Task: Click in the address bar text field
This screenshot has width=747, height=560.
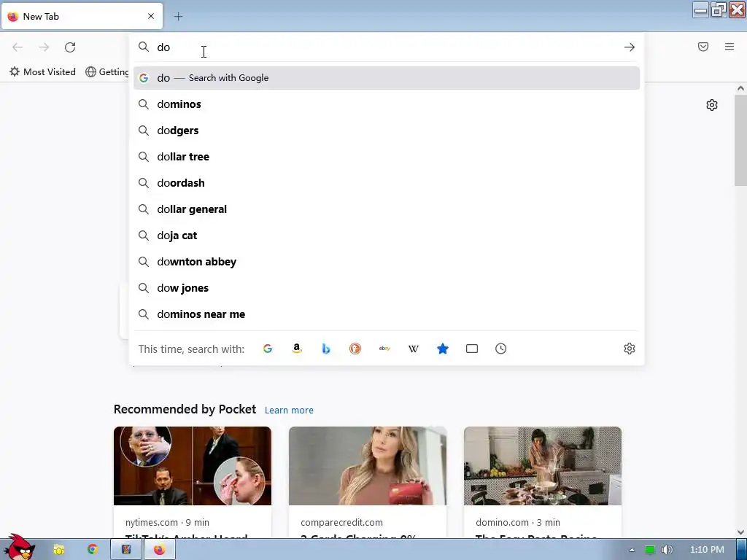Action: click(x=386, y=47)
